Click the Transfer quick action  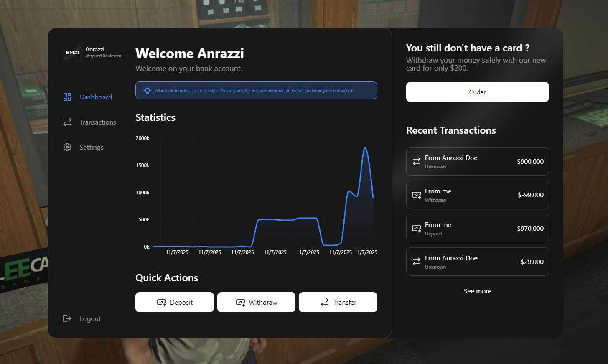(x=338, y=302)
